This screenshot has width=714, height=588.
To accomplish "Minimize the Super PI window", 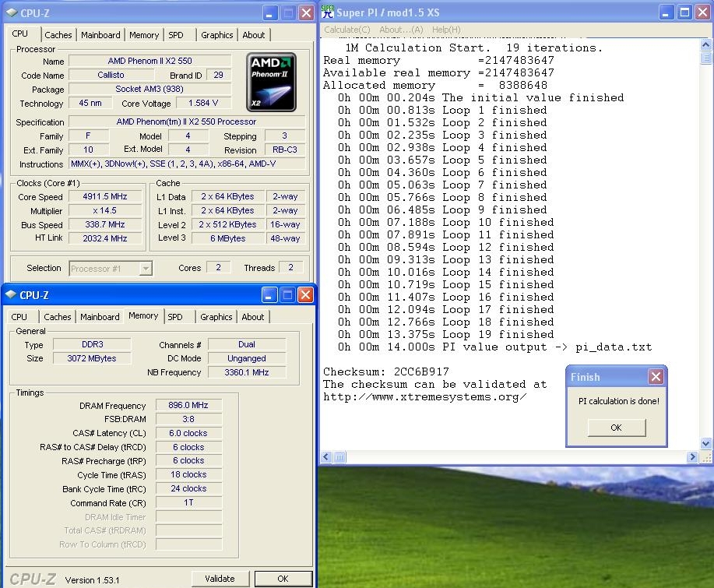I will [666, 12].
